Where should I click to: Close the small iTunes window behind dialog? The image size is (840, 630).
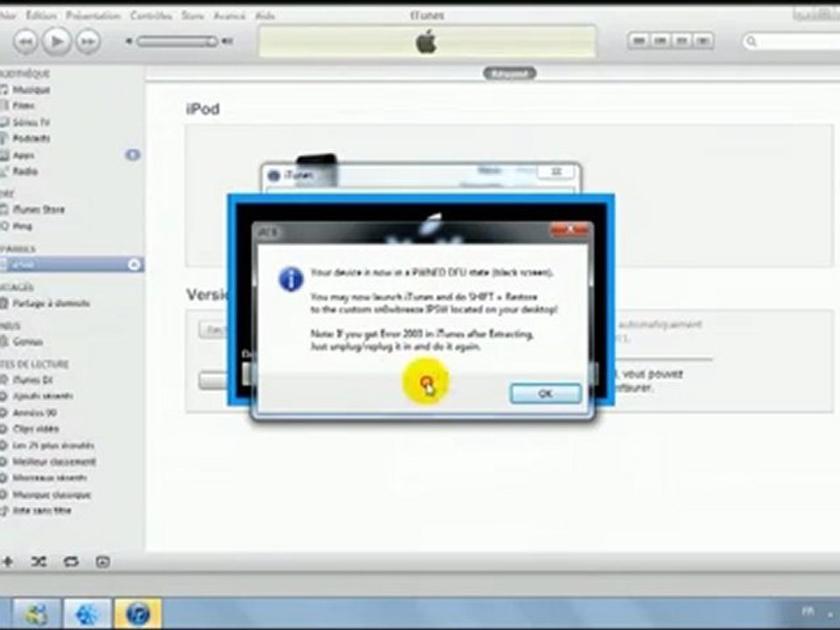(557, 171)
